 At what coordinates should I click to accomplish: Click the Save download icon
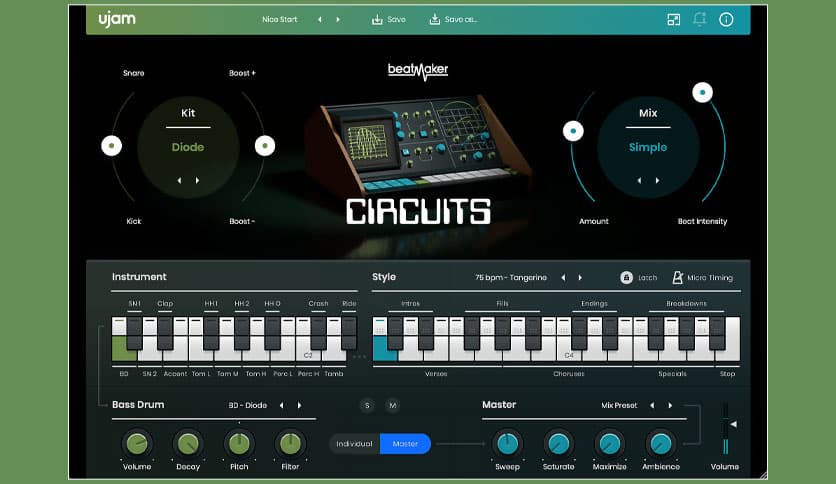(x=377, y=20)
